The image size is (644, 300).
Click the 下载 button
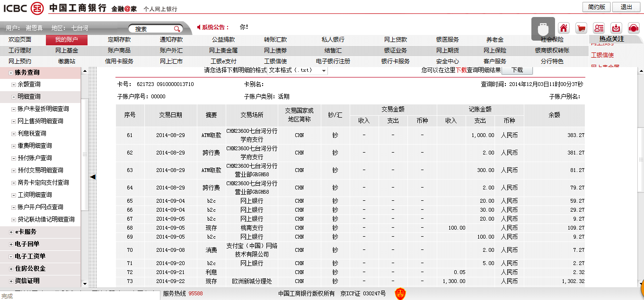point(517,70)
